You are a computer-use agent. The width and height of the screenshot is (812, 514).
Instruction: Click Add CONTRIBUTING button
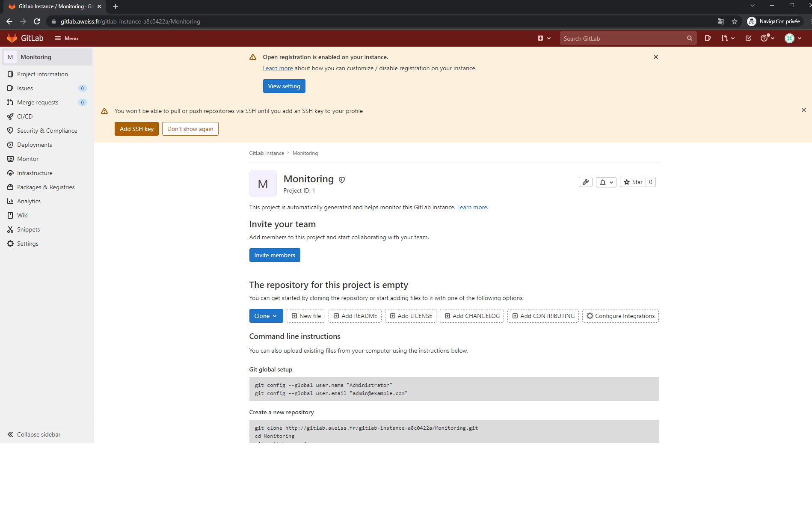(543, 316)
